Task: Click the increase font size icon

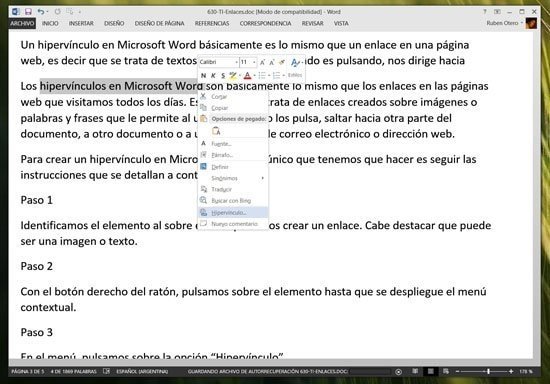Action: tap(262, 62)
